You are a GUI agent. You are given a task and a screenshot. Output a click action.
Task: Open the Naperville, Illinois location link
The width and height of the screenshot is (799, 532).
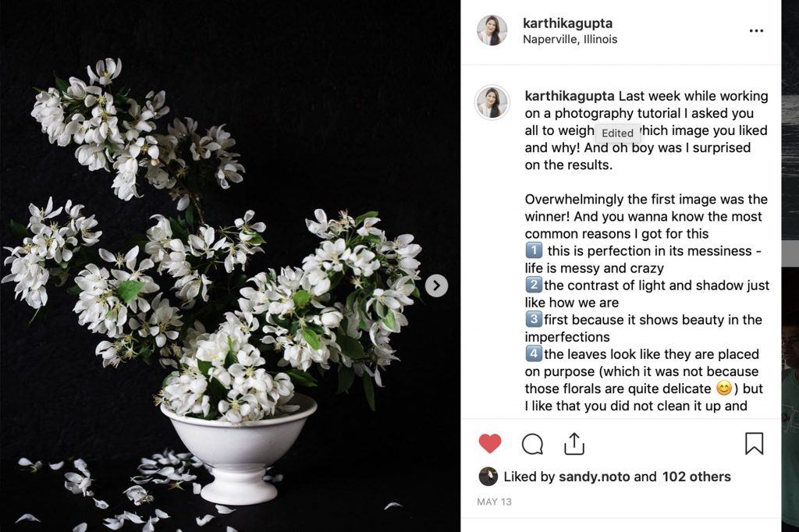[x=570, y=39]
